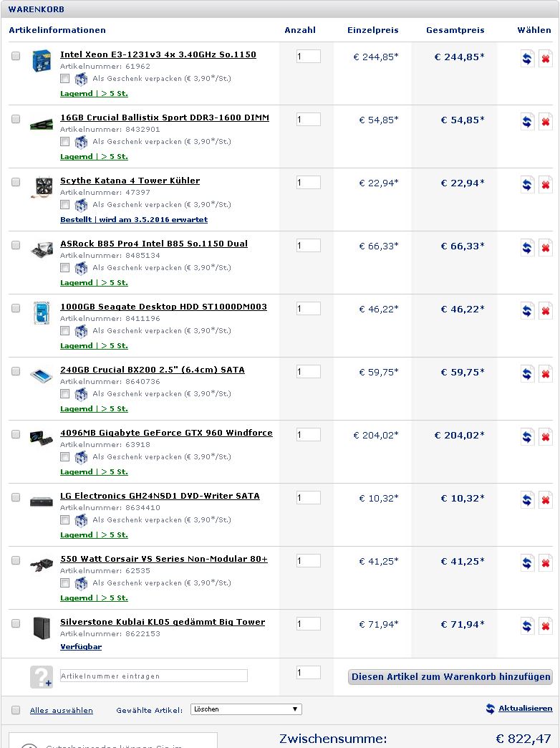This screenshot has width=560, height=748.
Task: Click refresh icon for Crucial Ballistix RAM row
Action: pyautogui.click(x=527, y=122)
